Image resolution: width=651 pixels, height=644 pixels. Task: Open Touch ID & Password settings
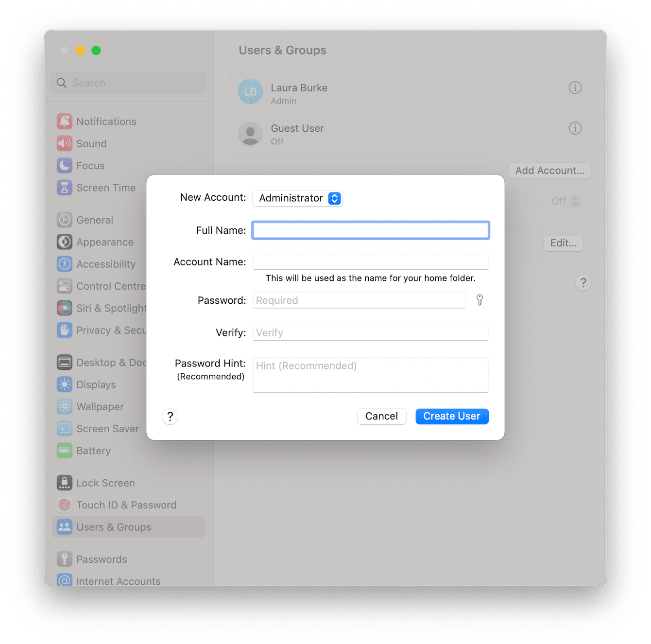[126, 505]
